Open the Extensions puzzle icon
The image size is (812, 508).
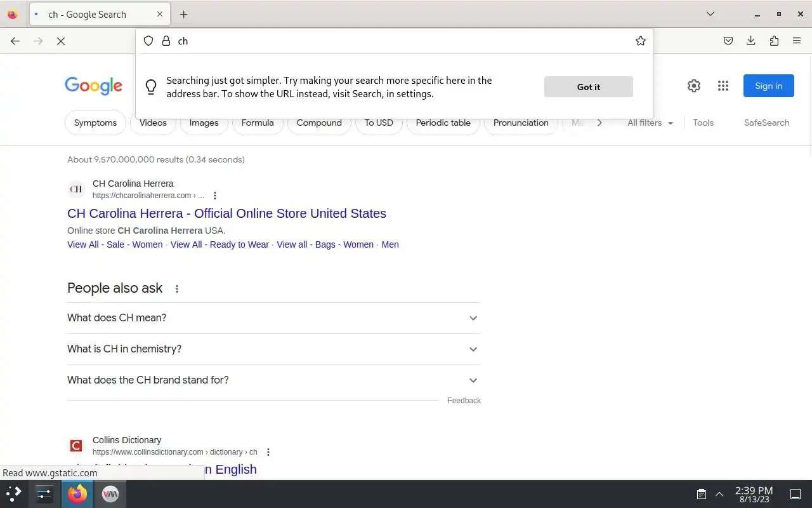point(774,41)
